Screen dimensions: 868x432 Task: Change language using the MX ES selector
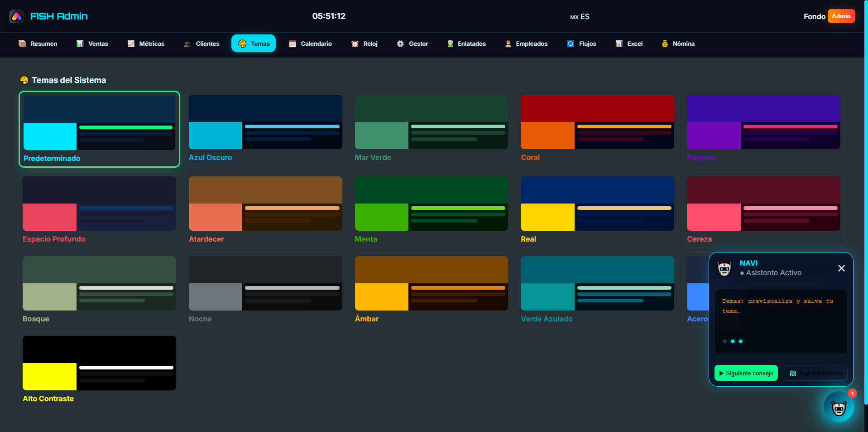pos(580,17)
